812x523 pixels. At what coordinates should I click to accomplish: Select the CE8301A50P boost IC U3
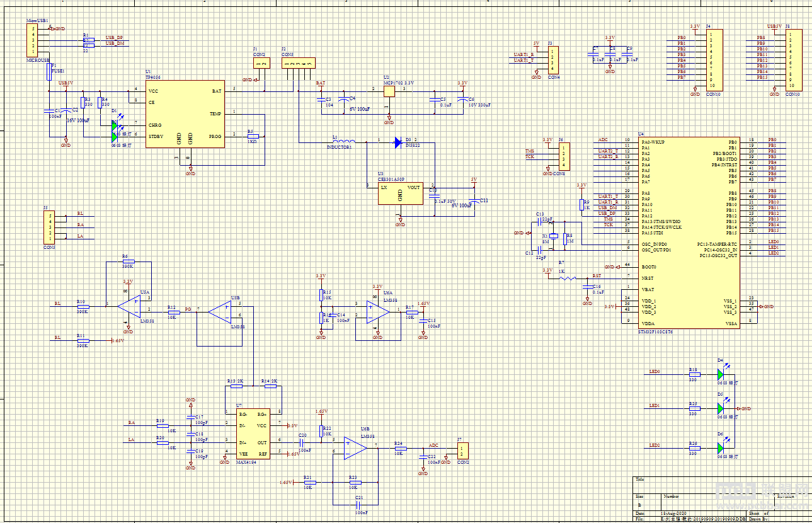coord(401,193)
